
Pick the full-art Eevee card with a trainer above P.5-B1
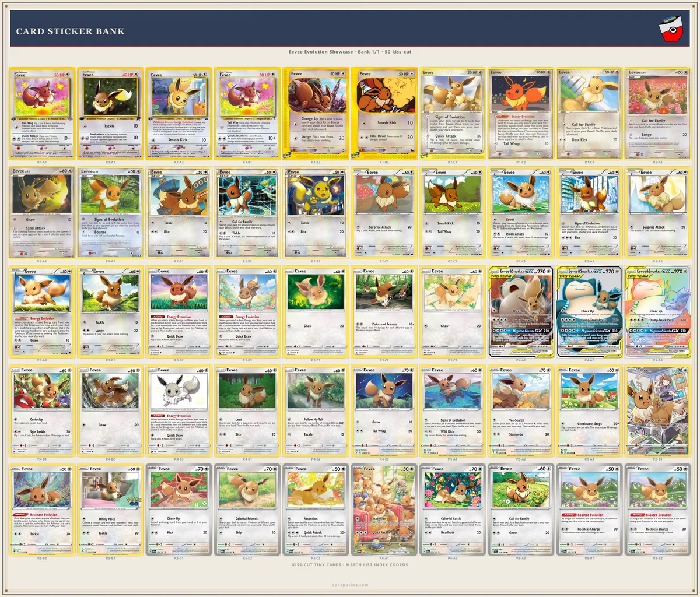(x=657, y=411)
